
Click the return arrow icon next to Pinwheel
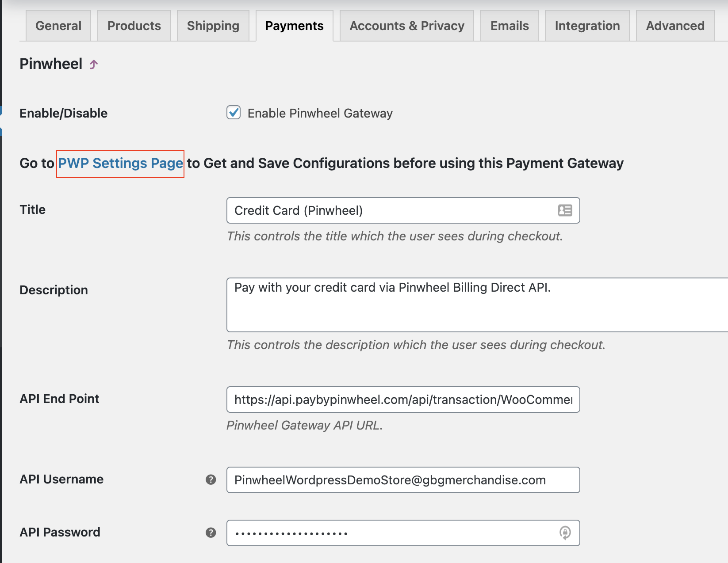[93, 65]
